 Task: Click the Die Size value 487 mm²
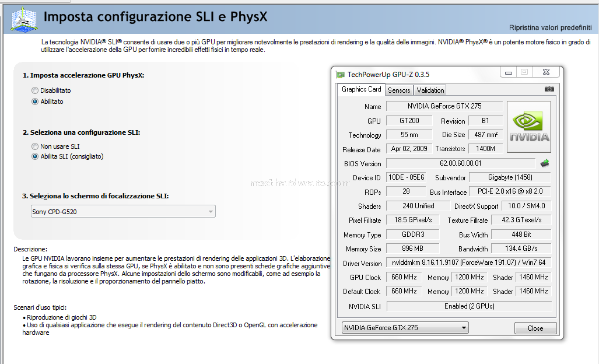485,135
